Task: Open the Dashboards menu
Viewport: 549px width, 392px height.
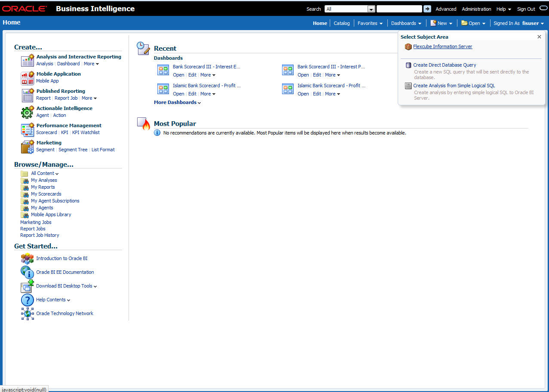Action: pos(406,23)
